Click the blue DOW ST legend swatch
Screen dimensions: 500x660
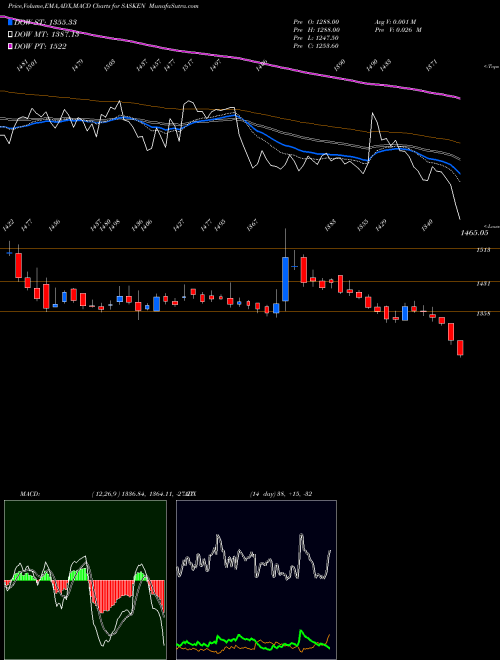(x=10, y=22)
